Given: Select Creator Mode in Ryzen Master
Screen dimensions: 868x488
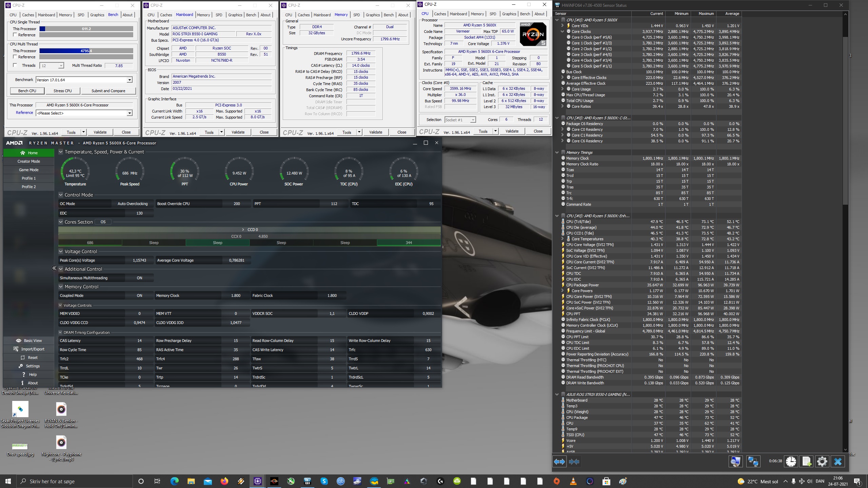Looking at the screenshot, I should tap(29, 161).
